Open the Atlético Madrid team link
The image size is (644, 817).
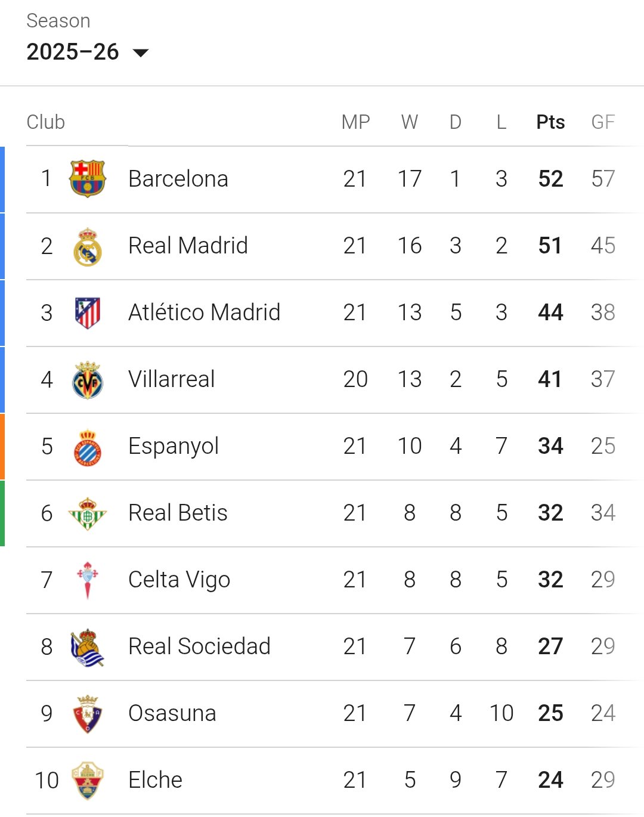[204, 312]
